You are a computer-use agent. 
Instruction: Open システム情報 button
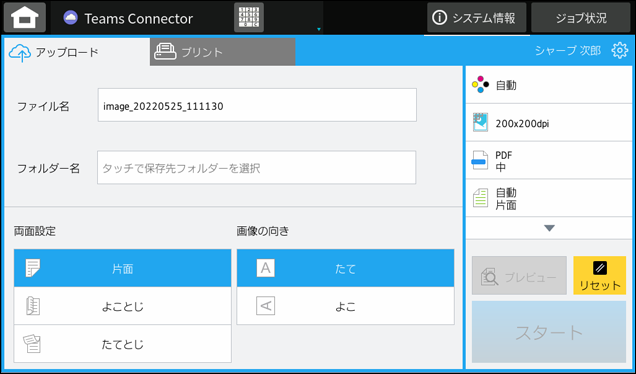(477, 18)
